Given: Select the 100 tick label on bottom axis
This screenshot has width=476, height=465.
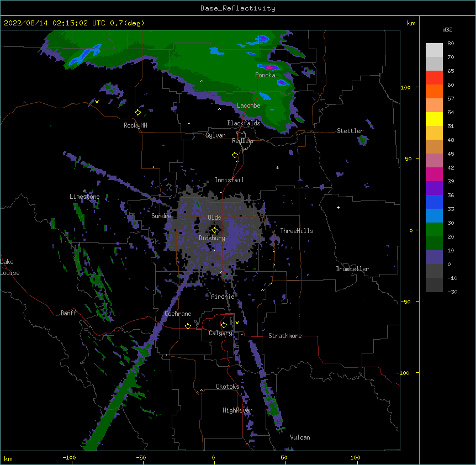Looking at the screenshot, I should pos(355,457).
